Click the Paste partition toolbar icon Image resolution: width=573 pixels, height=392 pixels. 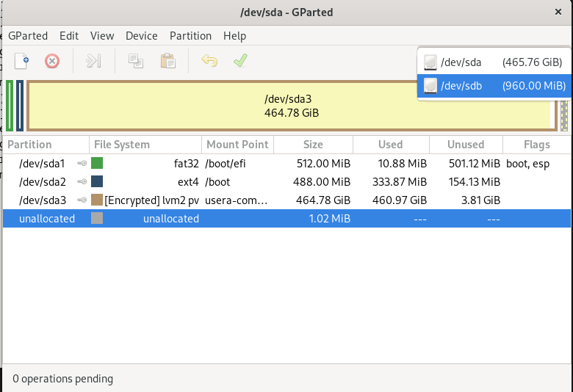[x=167, y=61]
